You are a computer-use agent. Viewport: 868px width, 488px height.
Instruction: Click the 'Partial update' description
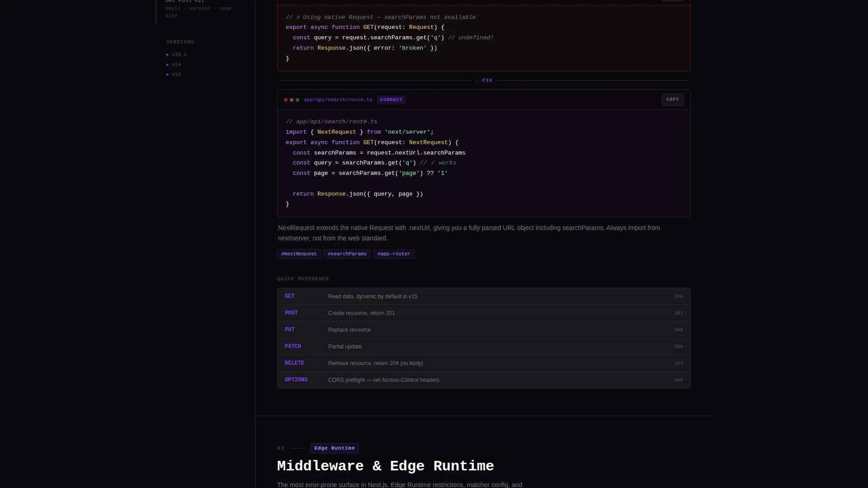click(x=344, y=347)
